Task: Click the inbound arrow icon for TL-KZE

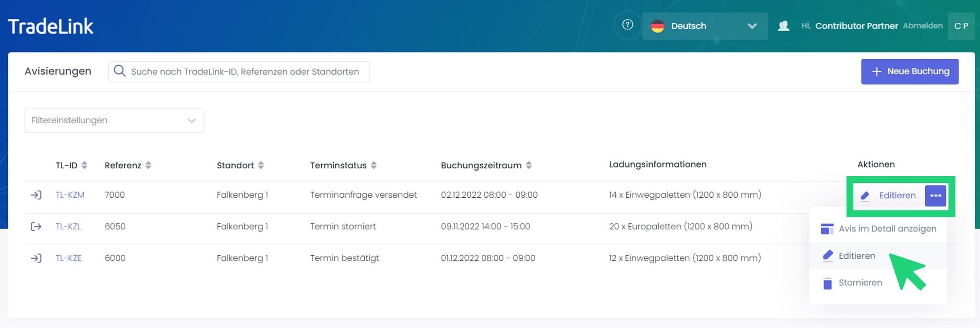Action: coord(36,258)
